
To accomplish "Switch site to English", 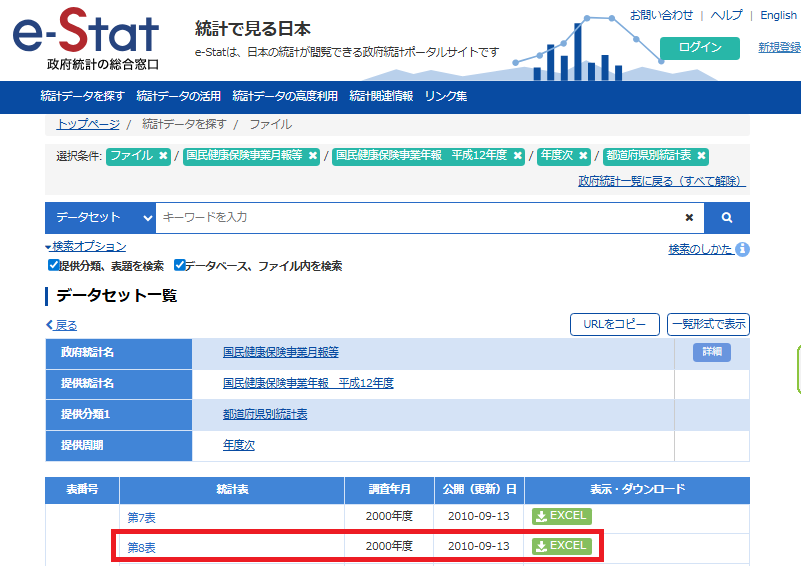I will click(x=778, y=15).
